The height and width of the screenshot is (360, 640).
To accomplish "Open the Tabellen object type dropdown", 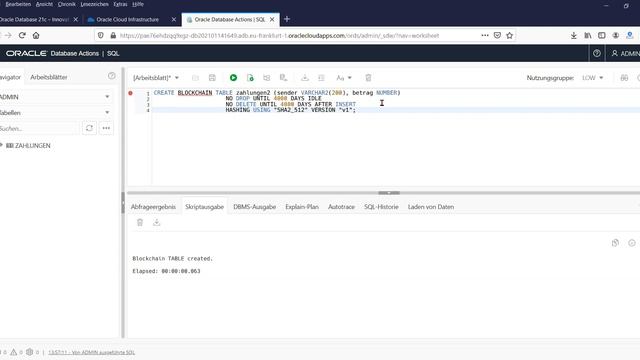I will coord(55,112).
